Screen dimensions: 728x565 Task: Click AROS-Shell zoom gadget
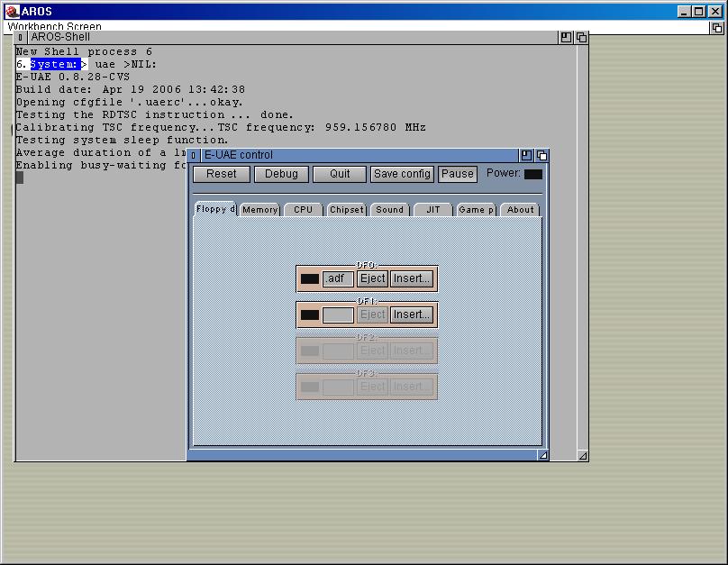566,37
